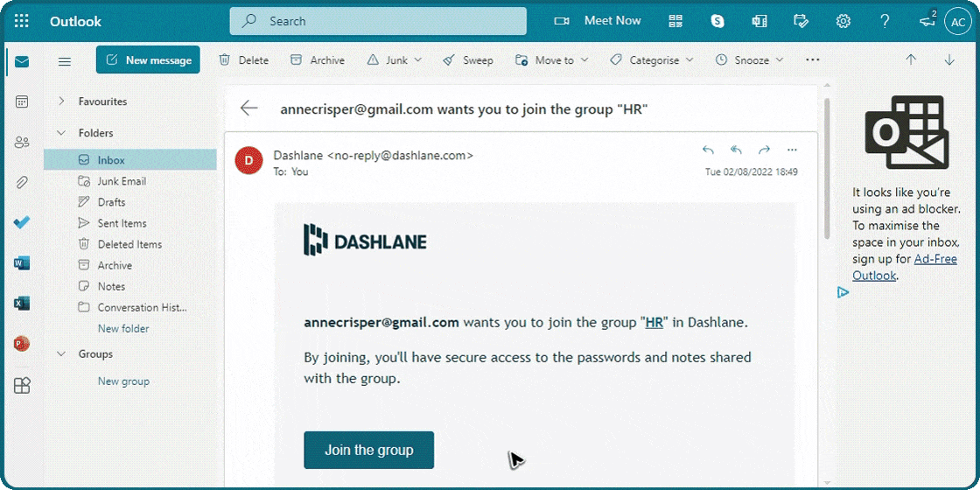Click Sweep in the toolbar
980x490 pixels.
(468, 60)
